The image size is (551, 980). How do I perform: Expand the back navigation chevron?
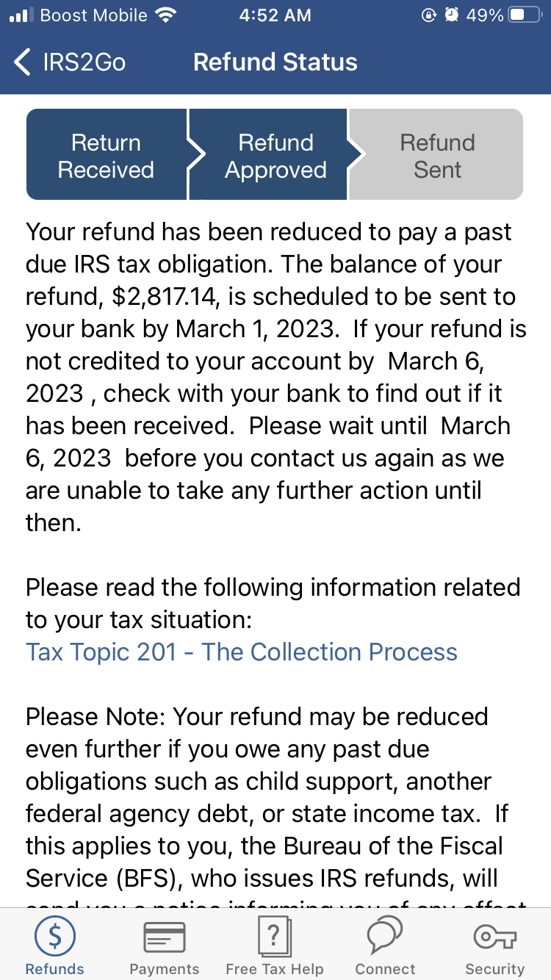point(20,62)
